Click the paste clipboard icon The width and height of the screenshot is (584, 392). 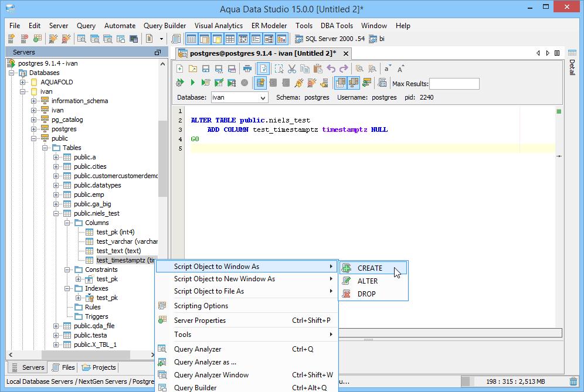(318, 69)
